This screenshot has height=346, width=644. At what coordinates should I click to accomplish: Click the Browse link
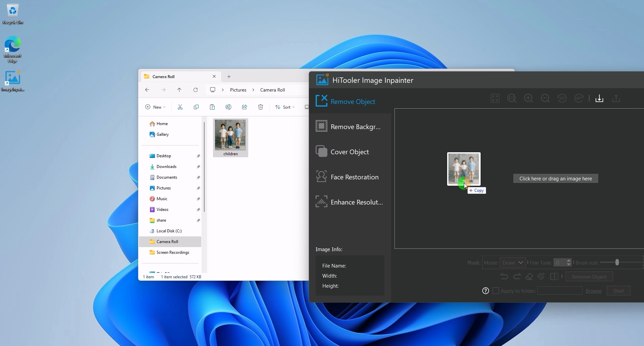click(593, 291)
